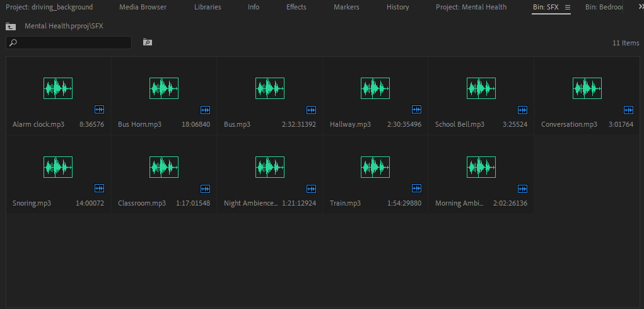Select the Alarm clock.mp3 waveform thumbnail

[58, 88]
